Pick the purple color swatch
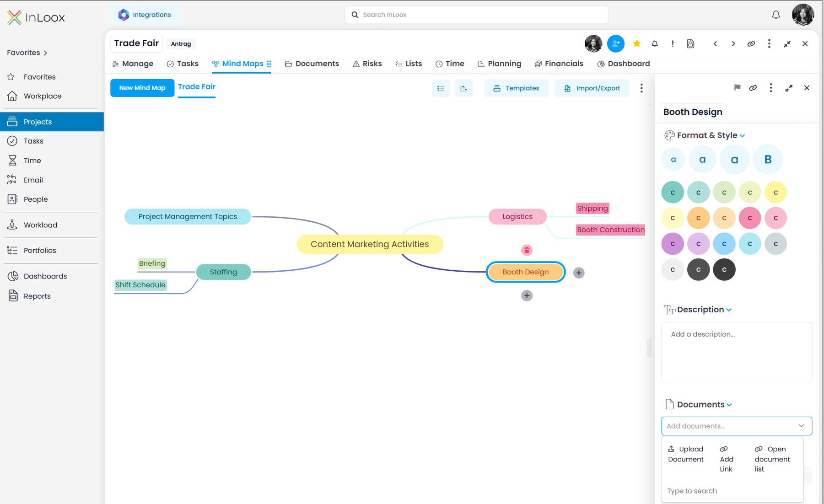 673,244
